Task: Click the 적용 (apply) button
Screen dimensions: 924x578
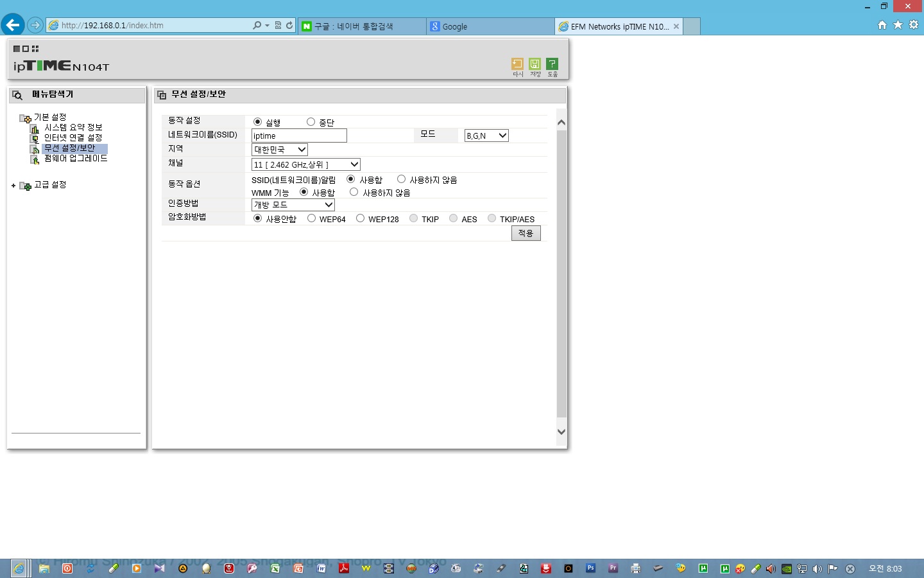Action: pos(526,233)
